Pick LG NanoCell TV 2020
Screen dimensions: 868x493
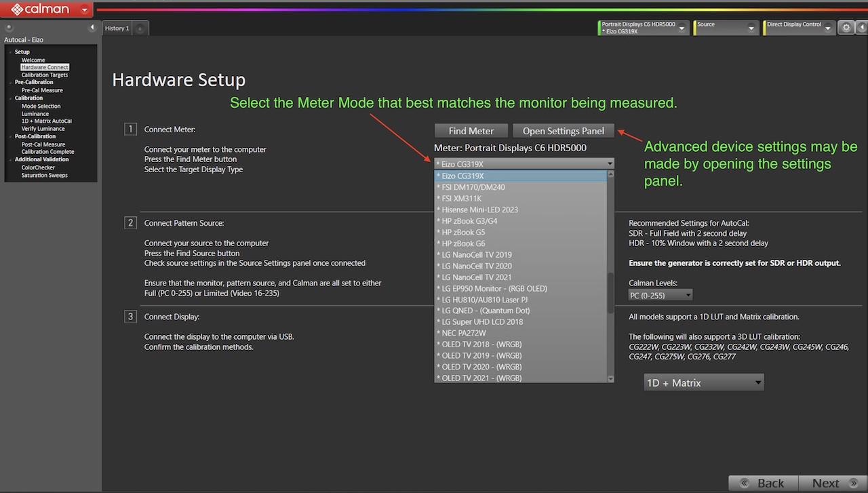(x=521, y=266)
